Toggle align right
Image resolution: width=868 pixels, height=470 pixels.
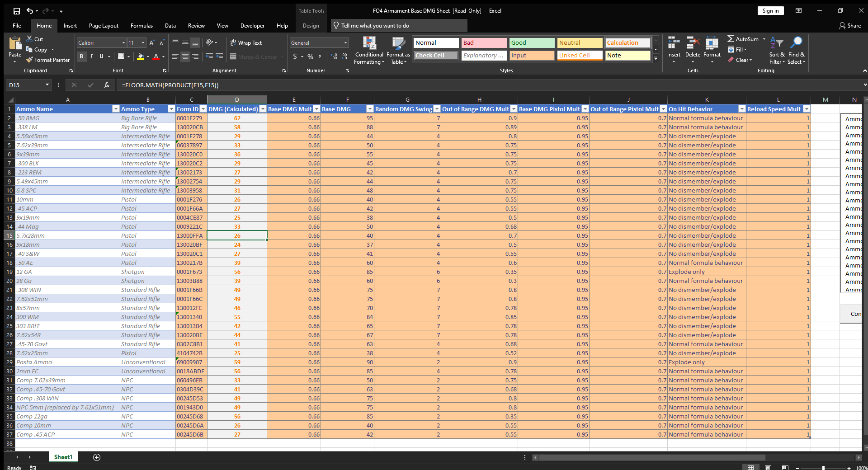[195, 56]
